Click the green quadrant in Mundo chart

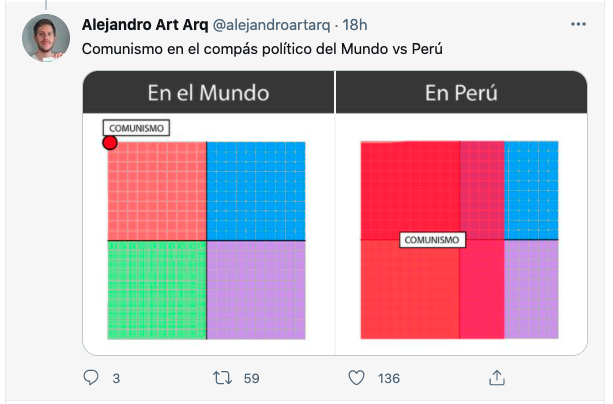coord(157,290)
